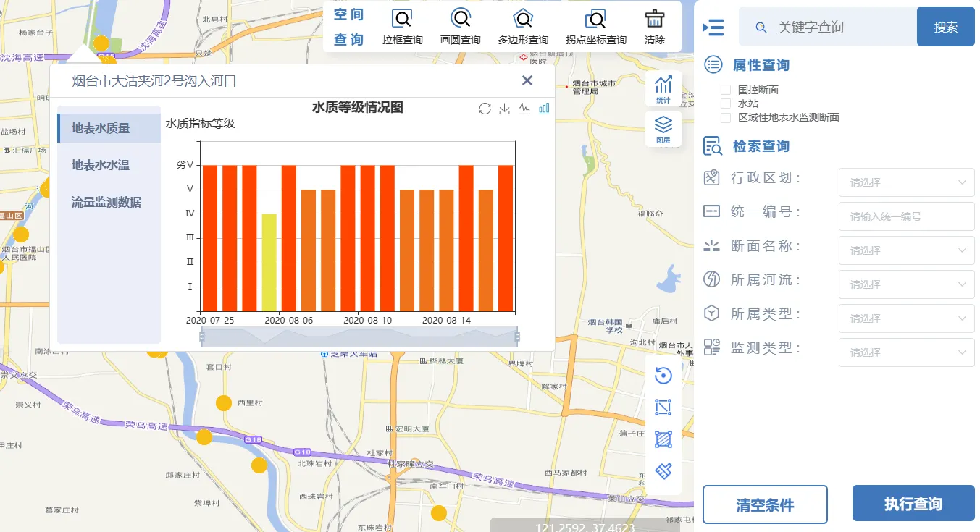Open the 统计 statistics panel
Screen dimensions: 980x532
click(x=663, y=88)
